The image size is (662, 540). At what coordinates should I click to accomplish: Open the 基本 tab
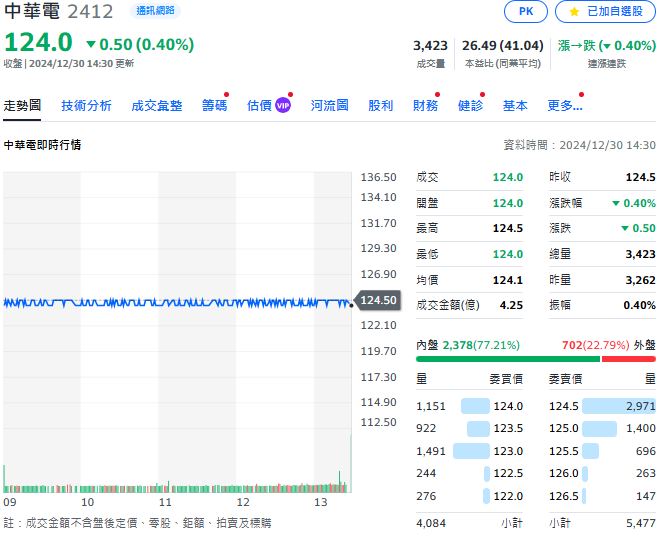515,106
